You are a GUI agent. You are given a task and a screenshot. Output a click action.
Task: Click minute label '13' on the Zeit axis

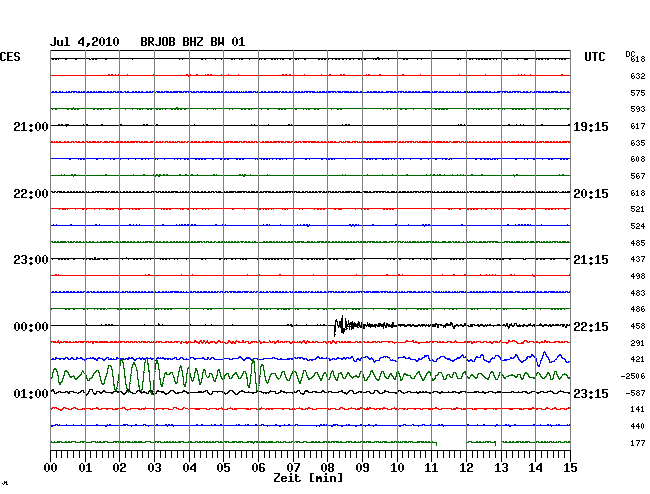(501, 468)
